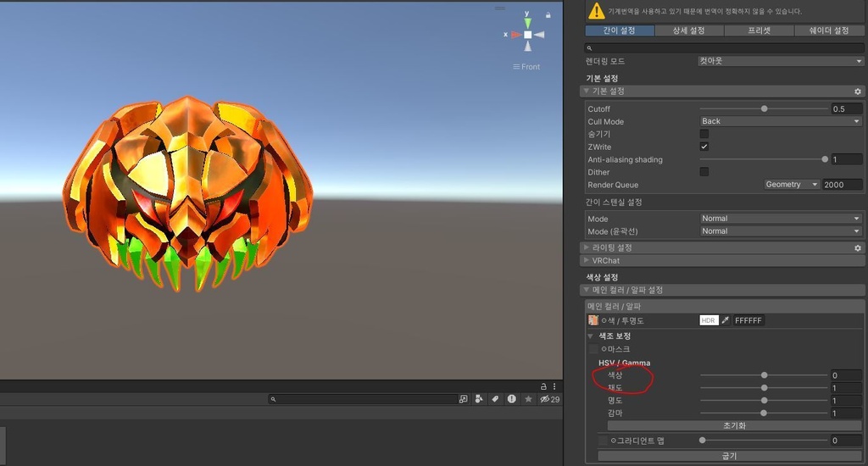Viewport: 868px width, 466px height.
Task: Open the Render Queue Geometry dropdown
Action: [x=792, y=185]
